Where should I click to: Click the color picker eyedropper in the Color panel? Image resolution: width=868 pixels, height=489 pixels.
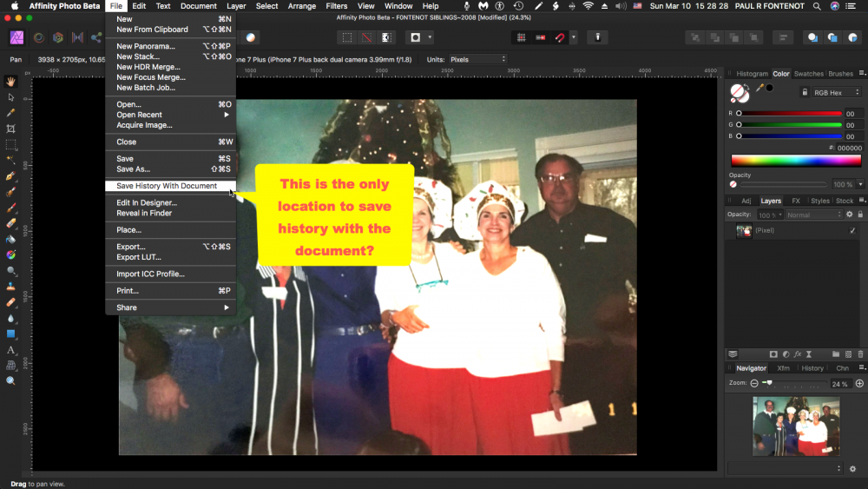759,89
